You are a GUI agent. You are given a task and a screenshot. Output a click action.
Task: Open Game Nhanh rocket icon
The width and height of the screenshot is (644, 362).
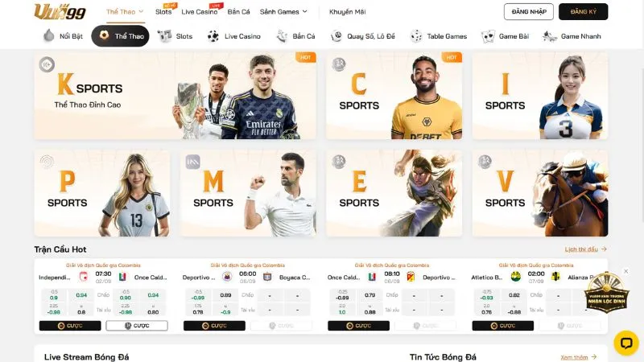point(550,36)
